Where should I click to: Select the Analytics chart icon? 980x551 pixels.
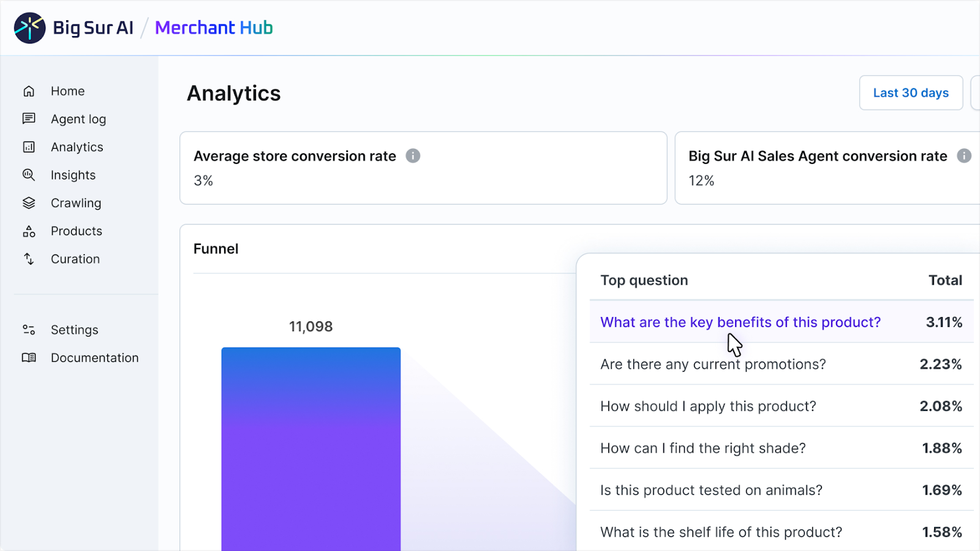29,147
